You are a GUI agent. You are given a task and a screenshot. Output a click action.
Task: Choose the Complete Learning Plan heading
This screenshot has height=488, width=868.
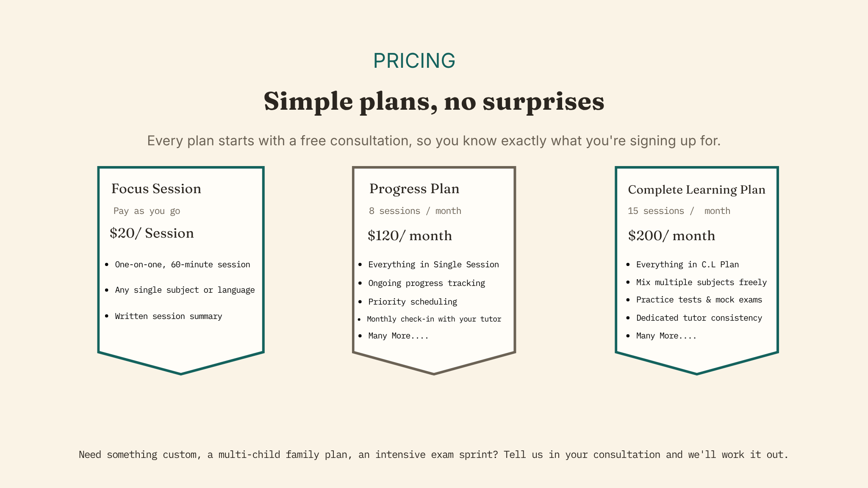pos(696,190)
